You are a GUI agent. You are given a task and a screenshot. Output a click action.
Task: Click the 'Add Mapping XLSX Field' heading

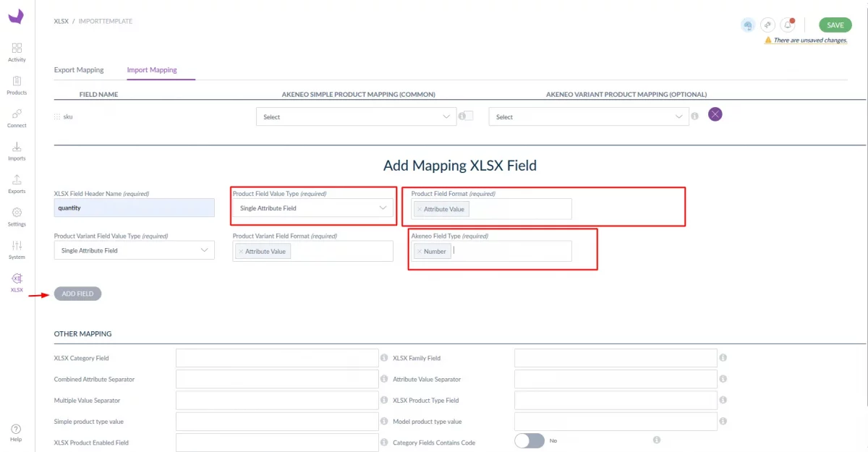tap(460, 166)
